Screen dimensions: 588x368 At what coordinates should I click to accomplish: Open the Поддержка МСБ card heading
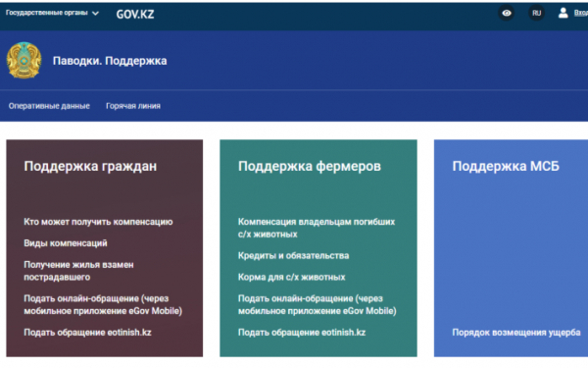506,166
